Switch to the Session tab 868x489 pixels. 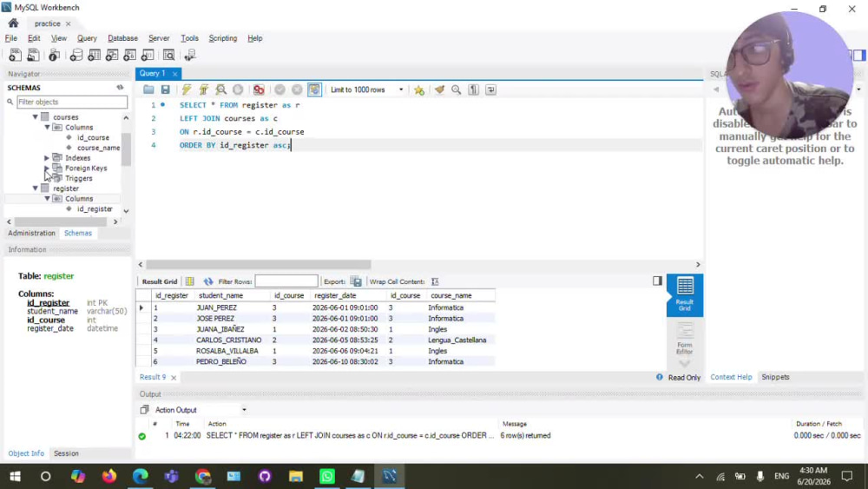66,453
